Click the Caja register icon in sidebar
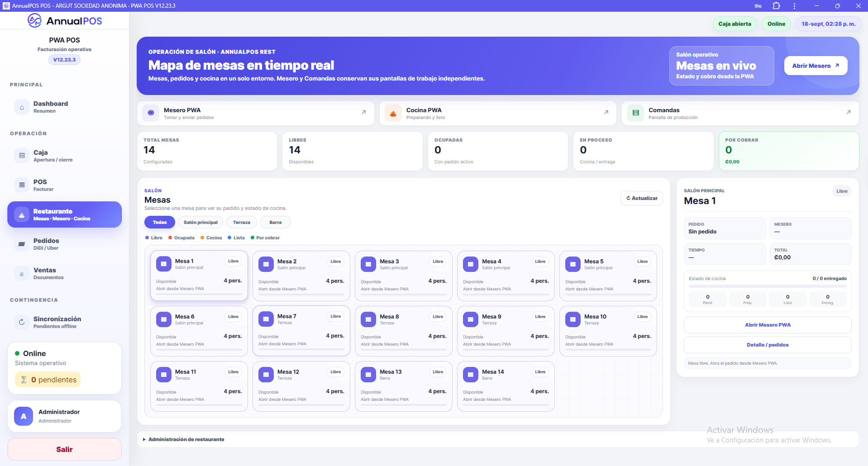 pyautogui.click(x=22, y=156)
